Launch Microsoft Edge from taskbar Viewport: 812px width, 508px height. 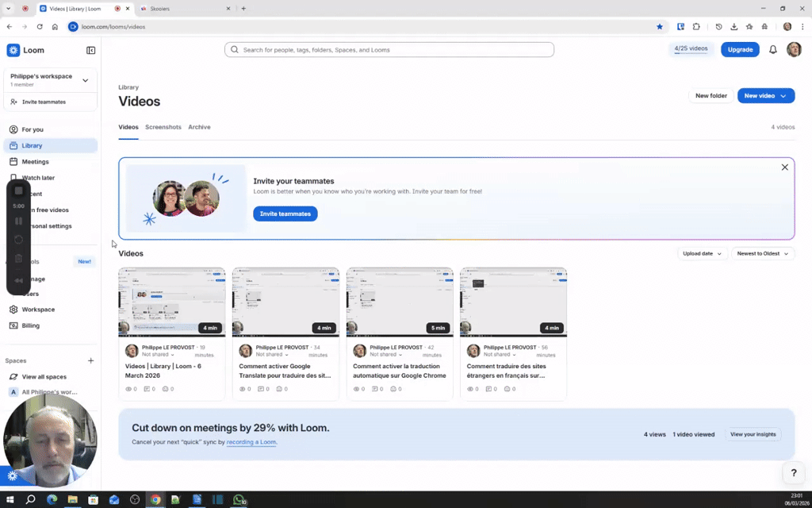[52, 500]
